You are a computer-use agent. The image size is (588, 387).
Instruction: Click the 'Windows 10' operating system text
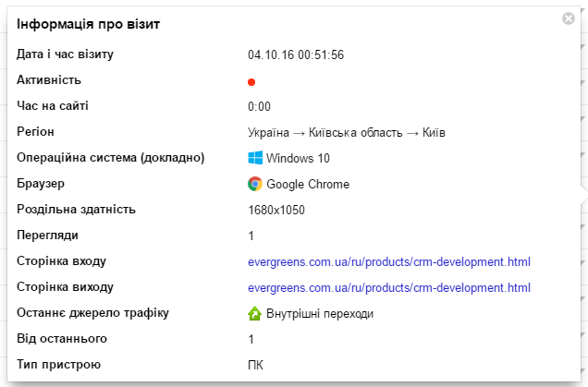tap(297, 159)
